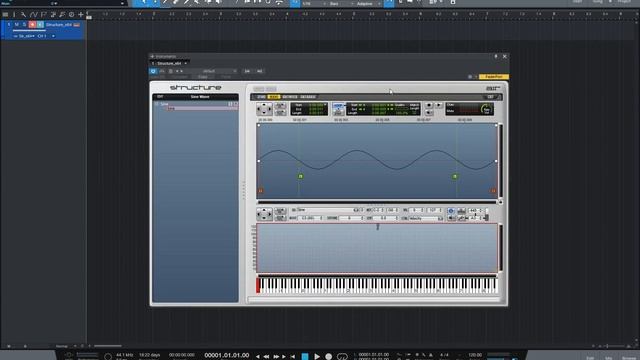Click the 00001.01.01.00 position display

click(227, 355)
